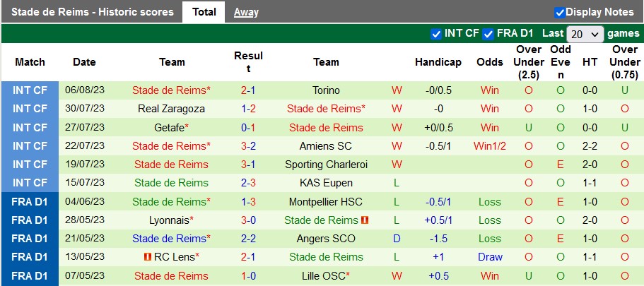Switch to the Away tab
Screen dimensions: 644x286
point(246,12)
